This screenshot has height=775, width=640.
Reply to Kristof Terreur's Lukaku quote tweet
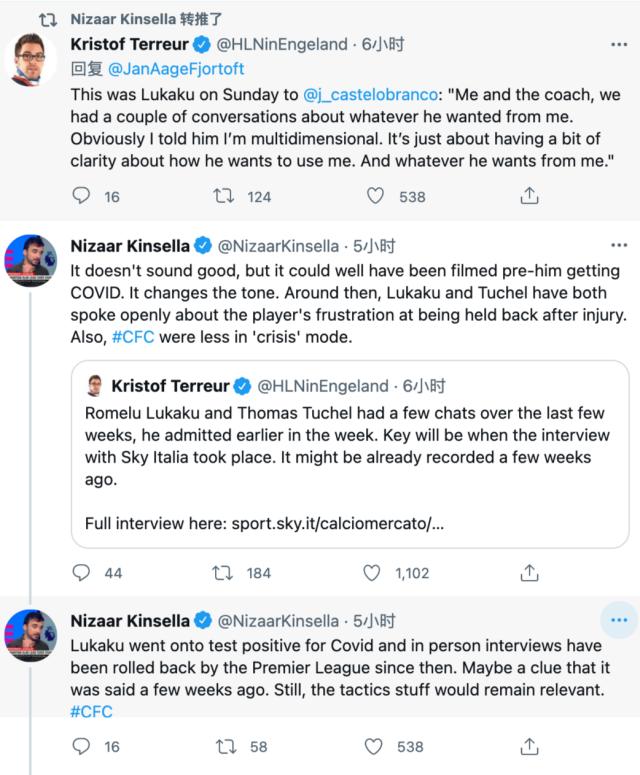(x=83, y=196)
